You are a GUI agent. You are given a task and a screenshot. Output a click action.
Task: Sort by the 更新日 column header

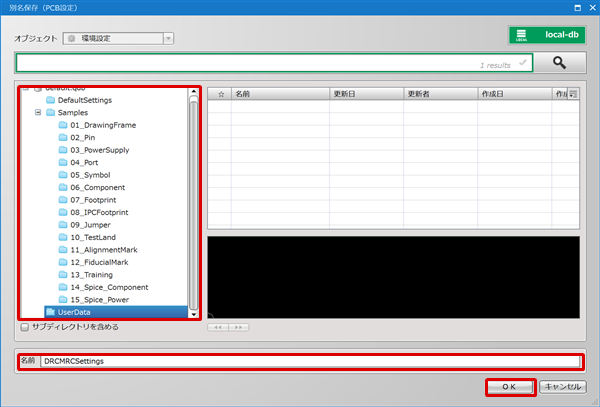click(x=366, y=94)
